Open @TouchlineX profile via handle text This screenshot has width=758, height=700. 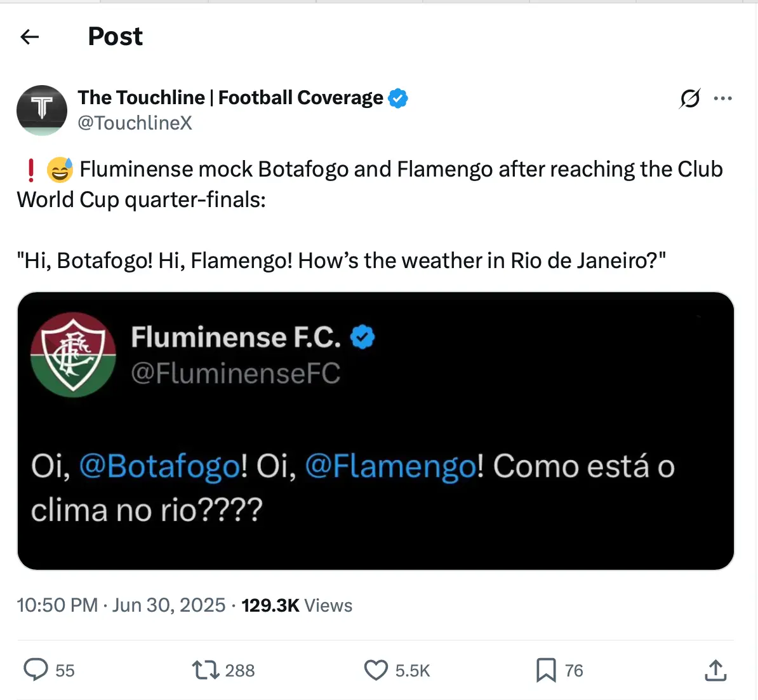click(136, 123)
